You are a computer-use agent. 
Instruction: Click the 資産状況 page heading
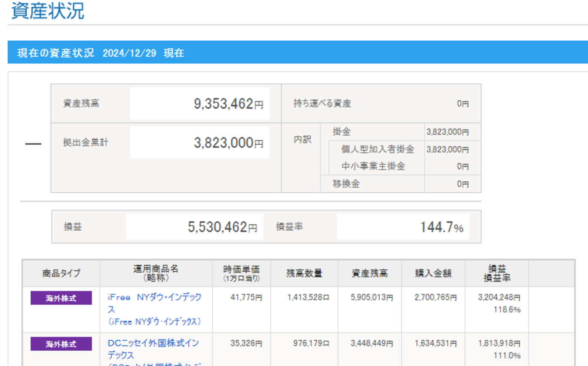(x=47, y=11)
